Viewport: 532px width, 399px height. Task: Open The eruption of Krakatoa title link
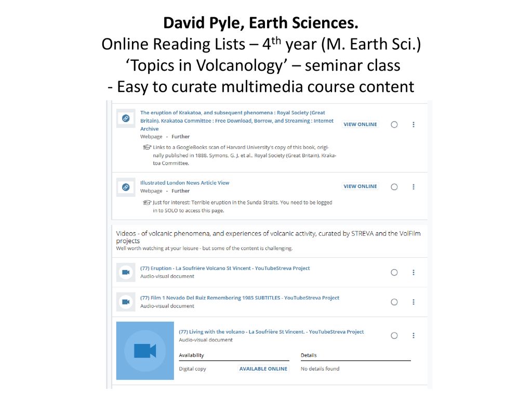point(237,121)
